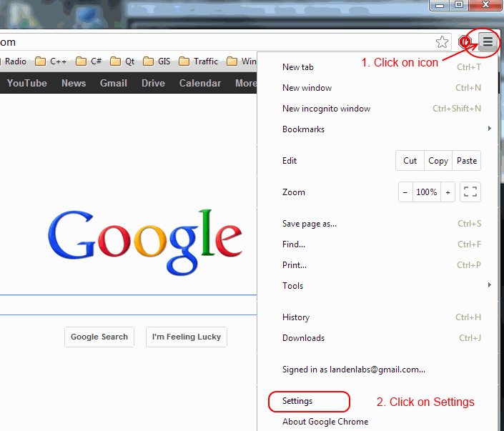
Task: Bookmark this page with the star icon
Action: (442, 42)
